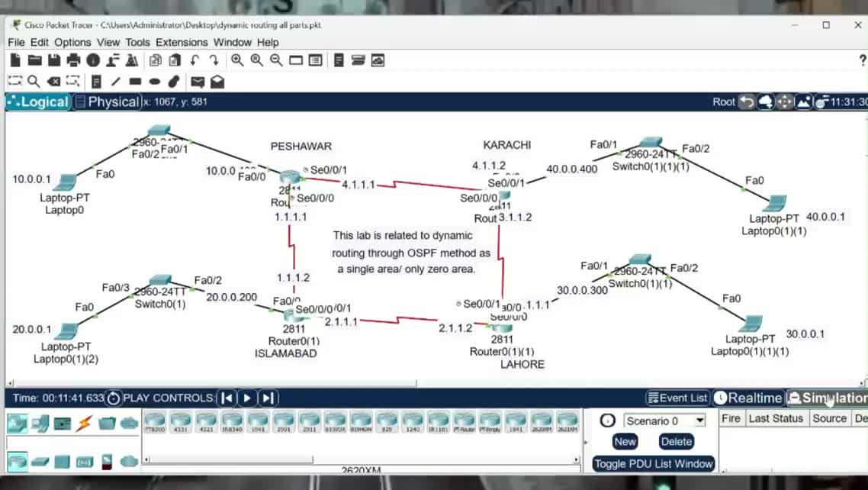
Task: Open Edit menu
Action: (40, 42)
